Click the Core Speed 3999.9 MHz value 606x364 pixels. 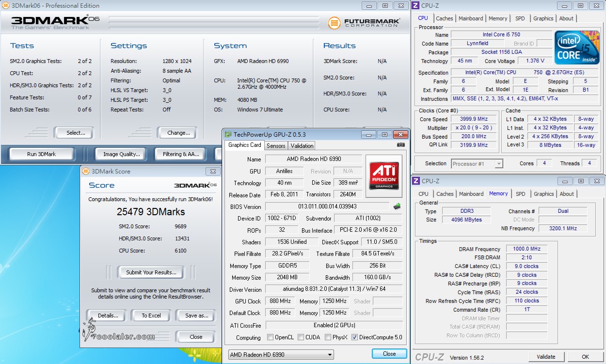pos(474,119)
